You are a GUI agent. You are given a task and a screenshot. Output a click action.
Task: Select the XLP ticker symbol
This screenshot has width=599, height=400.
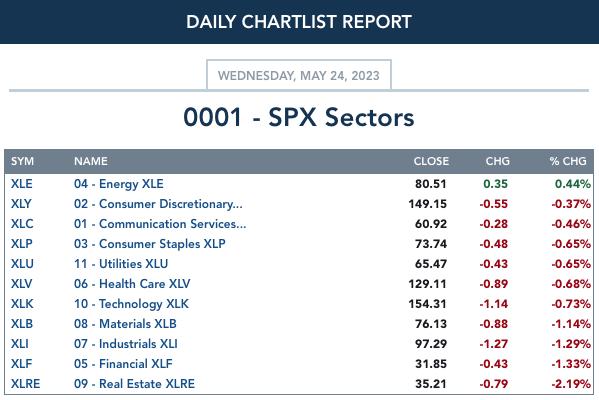(x=21, y=244)
